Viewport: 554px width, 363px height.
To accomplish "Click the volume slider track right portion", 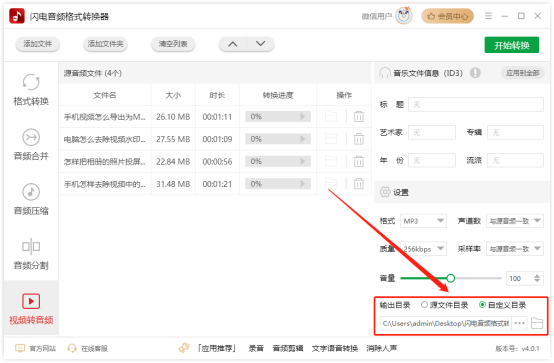I will click(x=478, y=278).
